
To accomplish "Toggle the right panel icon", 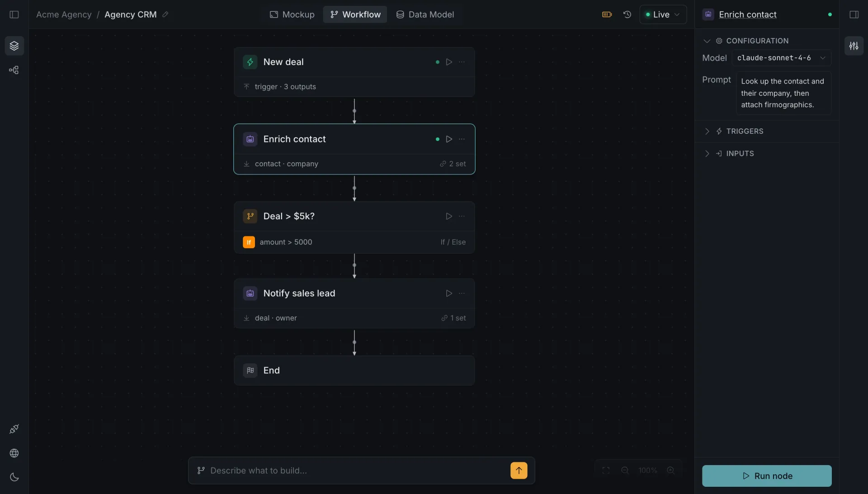I will point(854,14).
